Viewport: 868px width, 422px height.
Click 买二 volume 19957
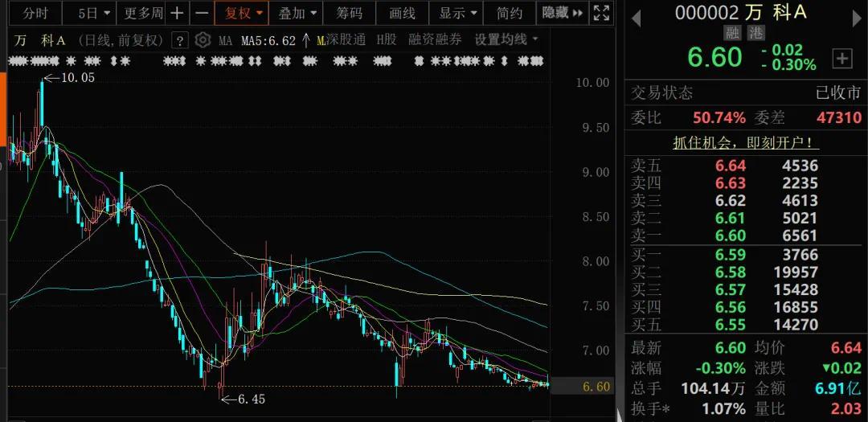coord(795,272)
